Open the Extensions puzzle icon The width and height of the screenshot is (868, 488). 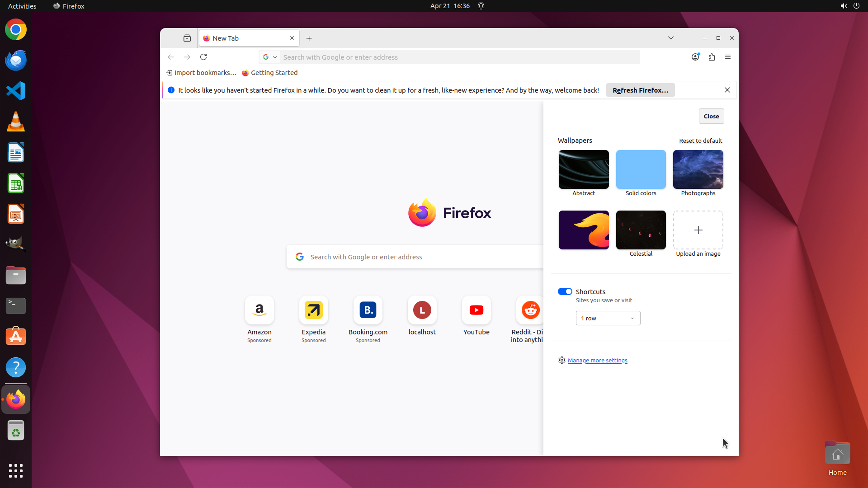[x=712, y=57]
